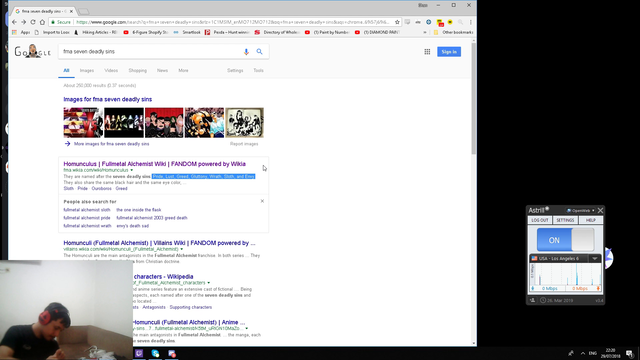Go back with the browser back arrow

(x=14, y=22)
